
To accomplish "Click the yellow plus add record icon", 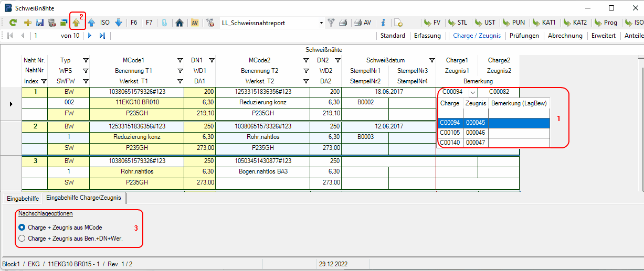I will click(28, 23).
